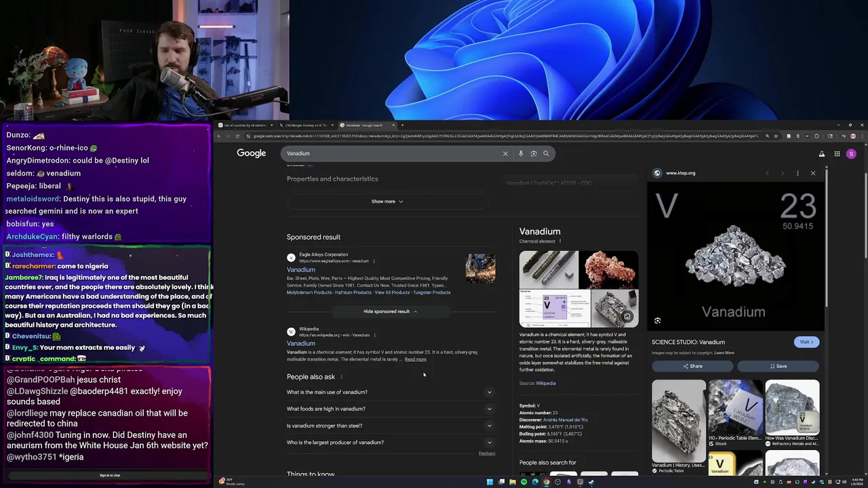Open a new browser tab
This screenshot has width=868, height=488.
tap(402, 125)
